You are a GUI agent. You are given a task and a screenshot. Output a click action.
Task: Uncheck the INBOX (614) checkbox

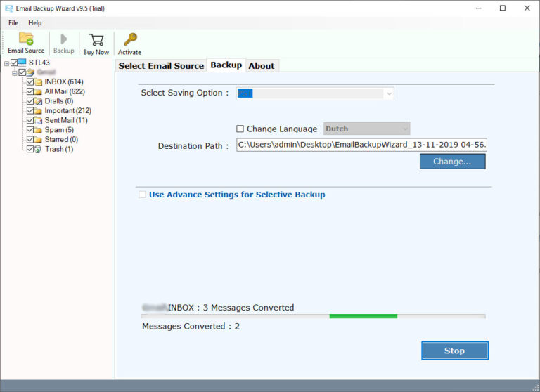(30, 82)
